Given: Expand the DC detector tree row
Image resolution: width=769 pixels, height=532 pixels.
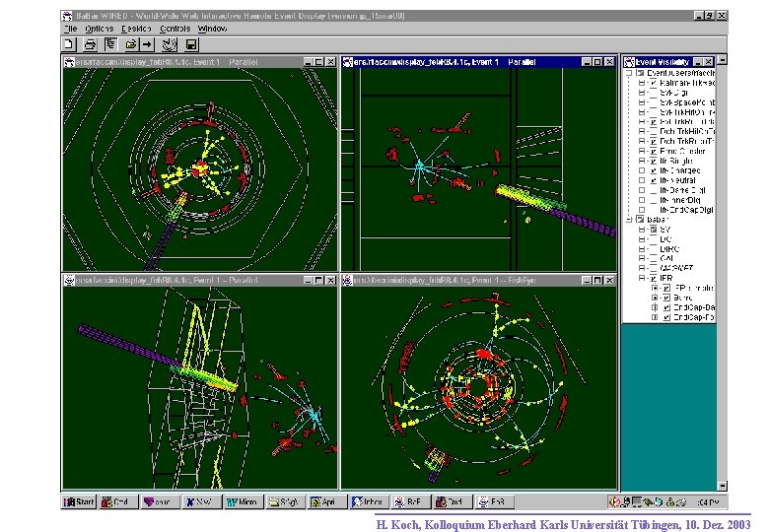Looking at the screenshot, I should 642,239.
